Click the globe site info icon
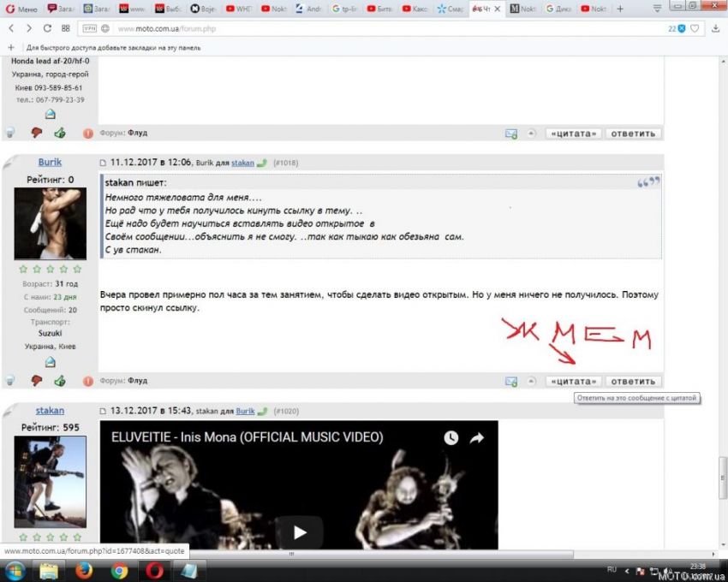Screen dimensions: 728x582 point(105,29)
